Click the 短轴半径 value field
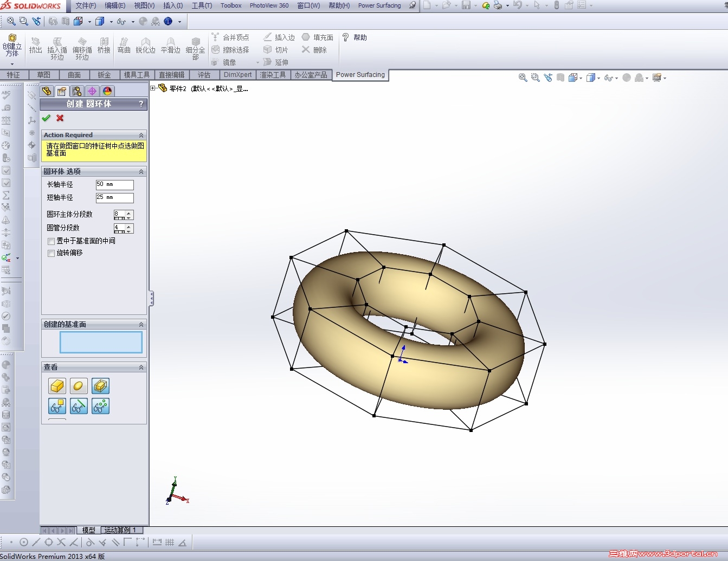This screenshot has height=561, width=728. coord(114,198)
